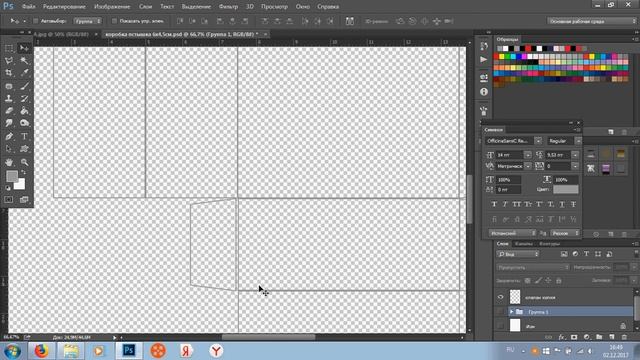Select the Paint Bucket tool
This screenshot has height=360, width=640.
coord(24,111)
